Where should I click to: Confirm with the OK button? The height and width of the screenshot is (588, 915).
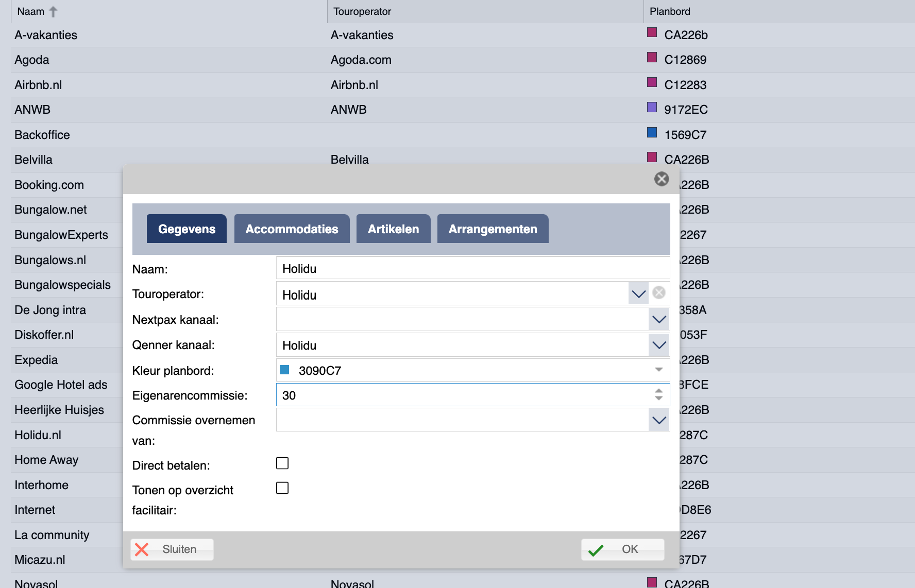622,549
